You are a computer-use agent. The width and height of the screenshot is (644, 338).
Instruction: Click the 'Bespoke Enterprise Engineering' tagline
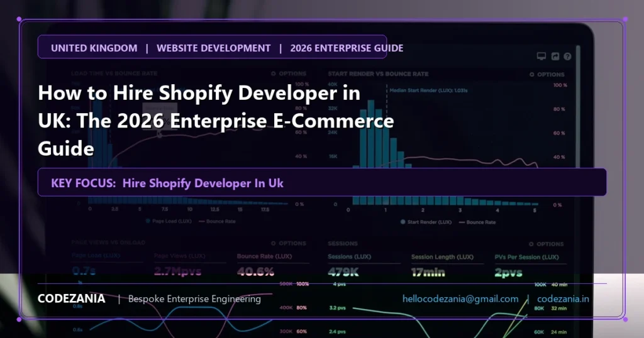[x=194, y=299]
